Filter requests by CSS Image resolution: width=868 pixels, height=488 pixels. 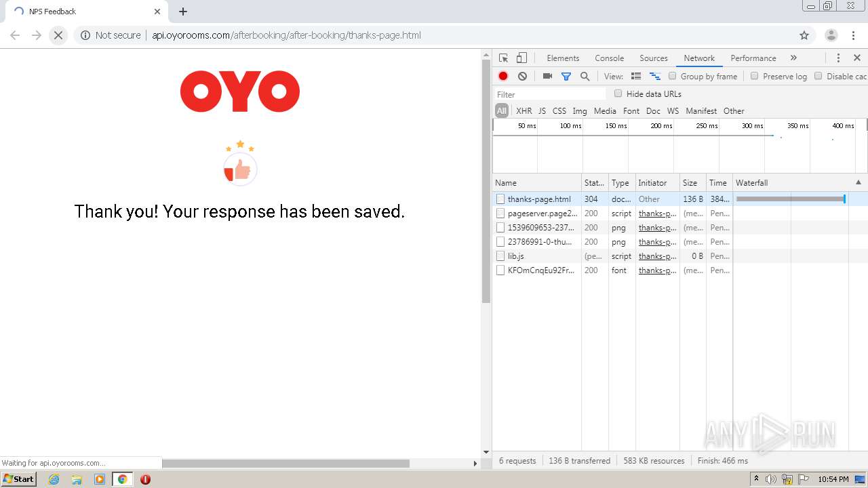[559, 110]
